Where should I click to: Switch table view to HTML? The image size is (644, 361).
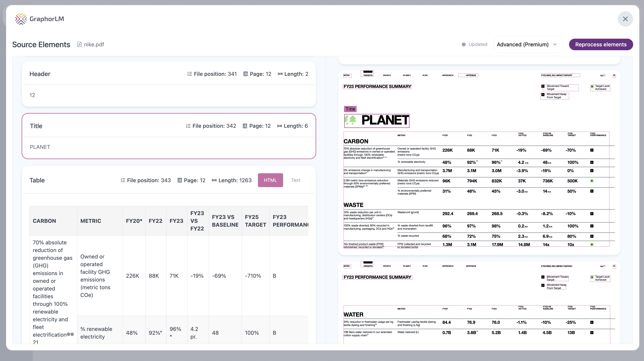pos(270,180)
